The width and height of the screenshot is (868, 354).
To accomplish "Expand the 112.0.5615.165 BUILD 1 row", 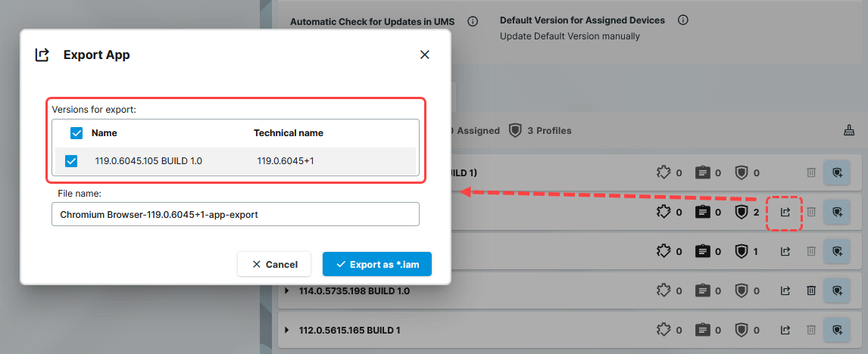I will click(287, 331).
